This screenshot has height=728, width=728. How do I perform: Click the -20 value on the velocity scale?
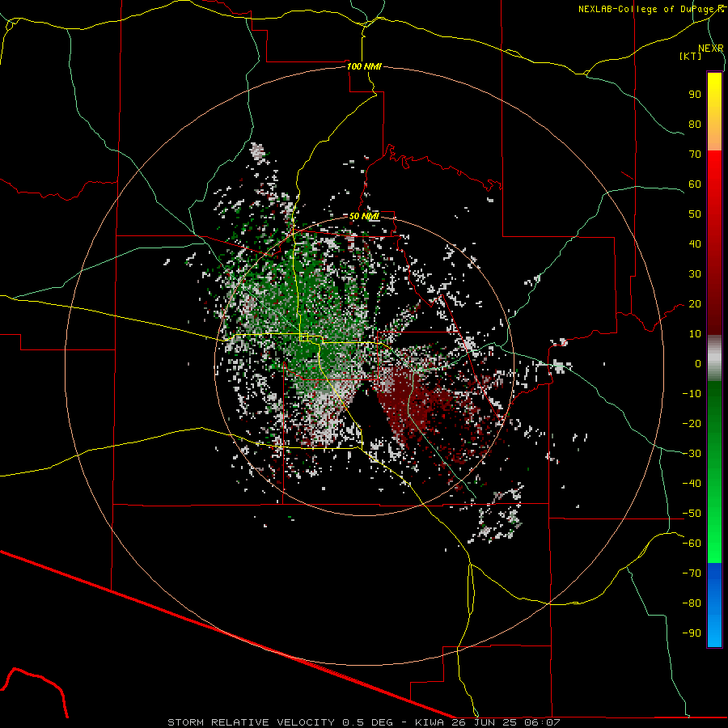(x=692, y=424)
